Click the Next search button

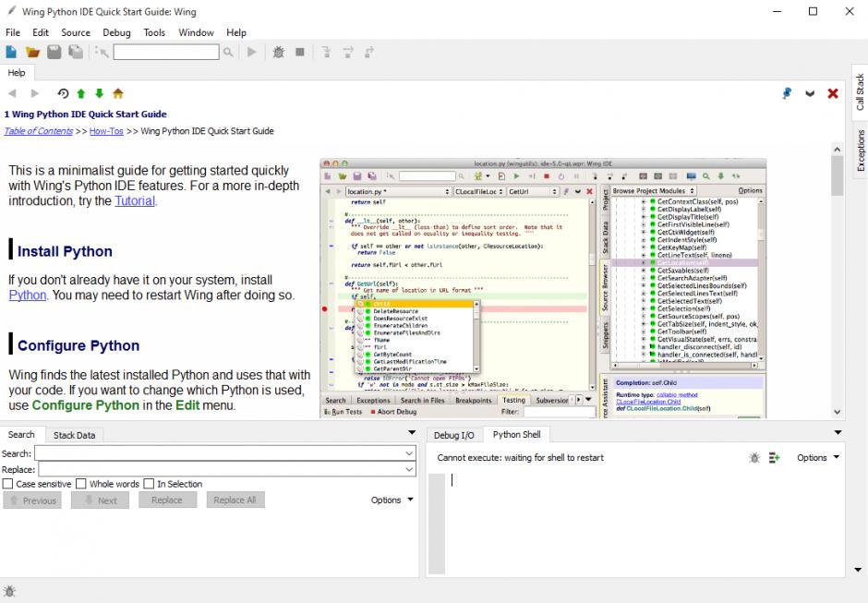pyautogui.click(x=101, y=500)
